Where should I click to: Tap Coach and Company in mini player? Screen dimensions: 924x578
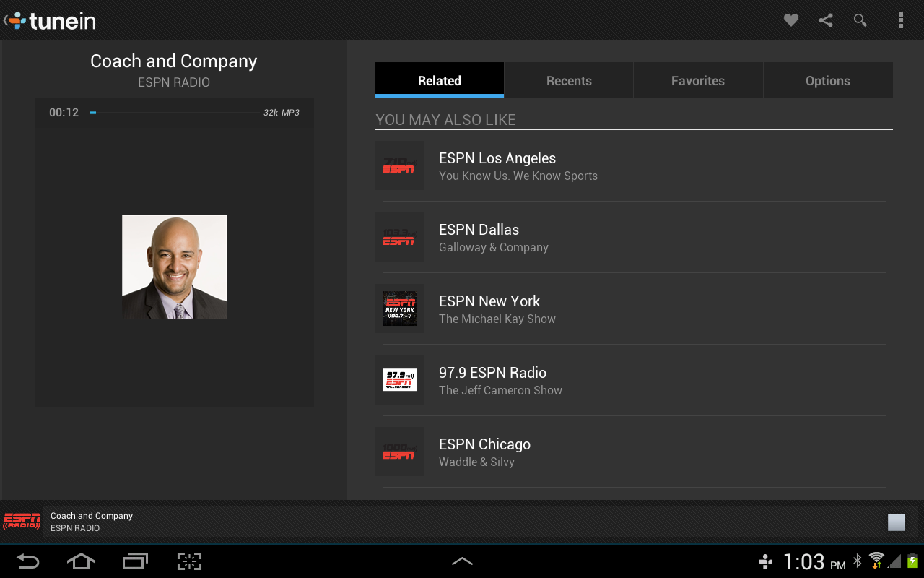92,516
